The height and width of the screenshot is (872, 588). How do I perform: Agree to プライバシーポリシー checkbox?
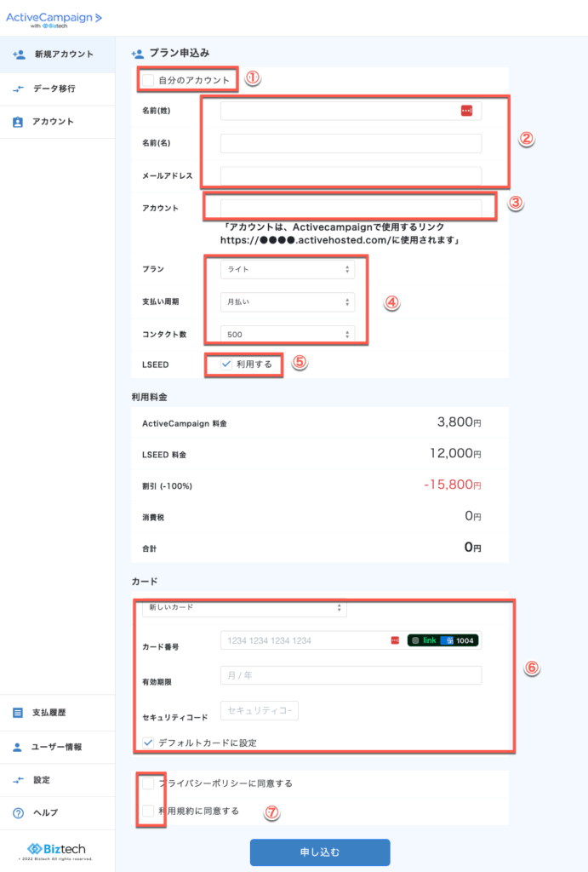tap(149, 783)
